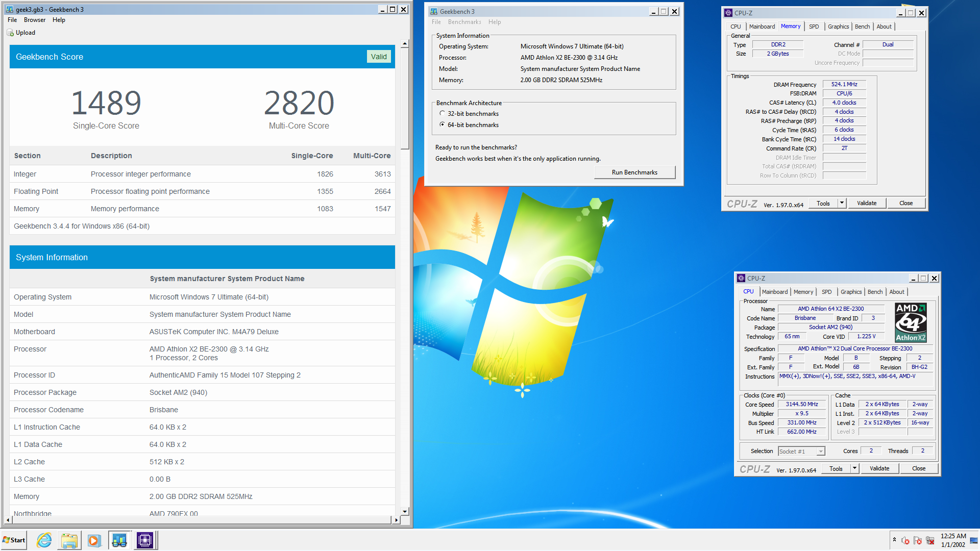The height and width of the screenshot is (551, 980).
Task: Open Browser menu in geek3.gb3 window
Action: (x=35, y=20)
